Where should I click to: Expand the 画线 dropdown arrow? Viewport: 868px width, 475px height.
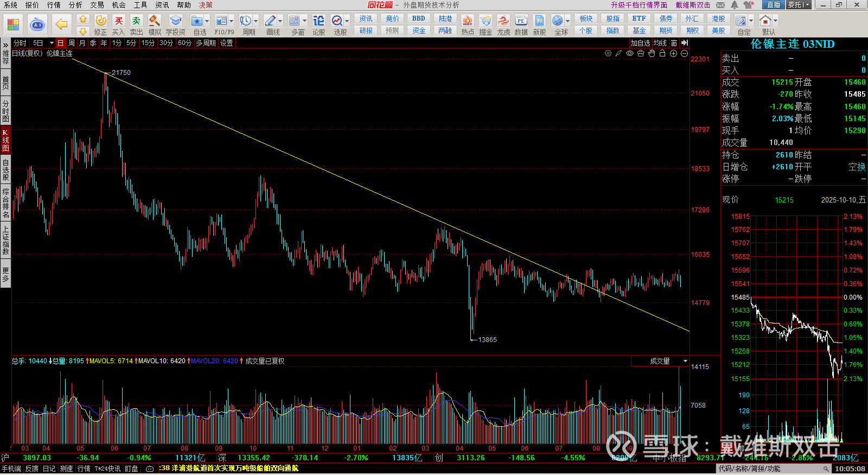click(280, 21)
